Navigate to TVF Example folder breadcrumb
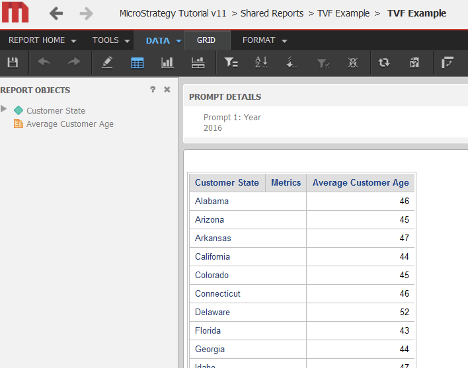468x368 pixels. tap(343, 13)
